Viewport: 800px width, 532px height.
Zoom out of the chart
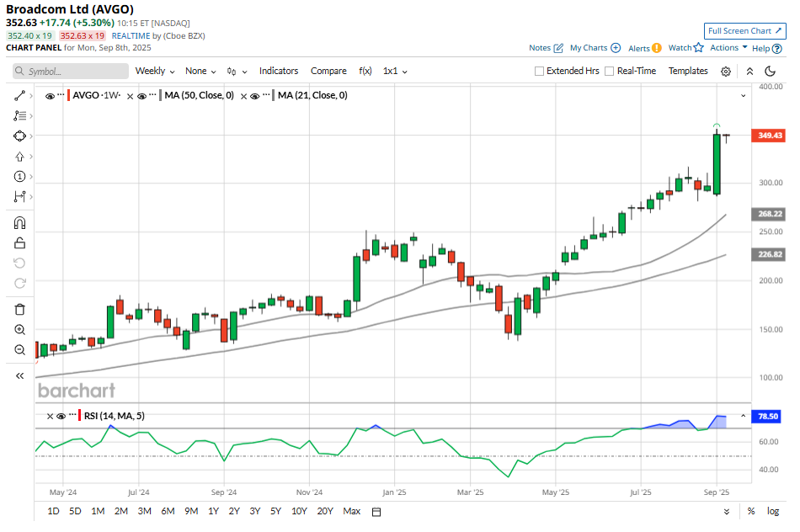click(19, 350)
